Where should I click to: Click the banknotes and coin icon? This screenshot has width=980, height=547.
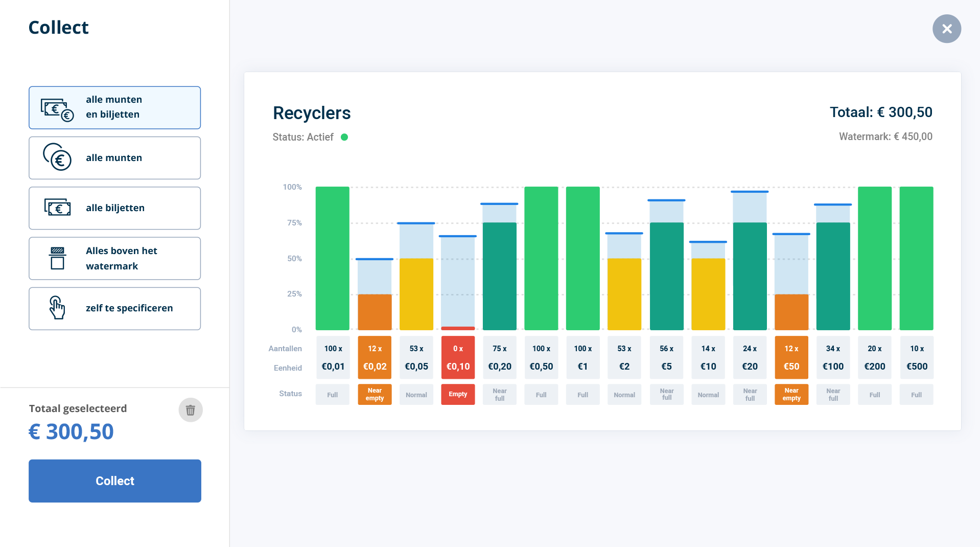(x=57, y=109)
